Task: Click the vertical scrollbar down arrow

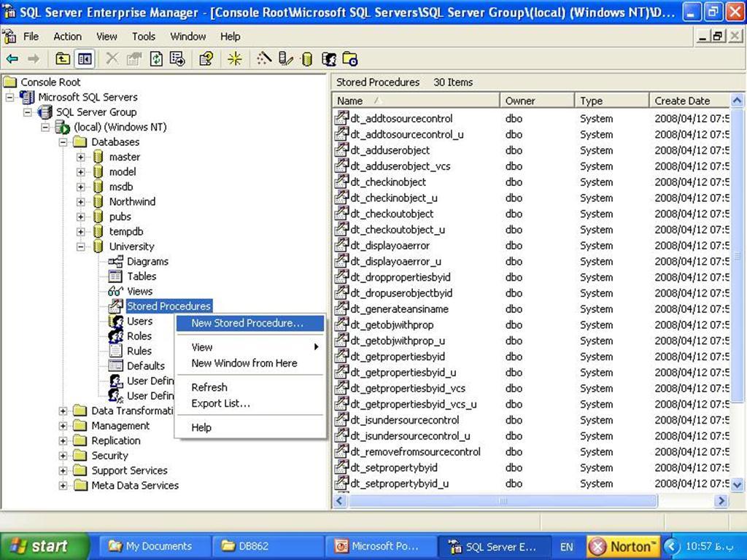Action: (737, 485)
